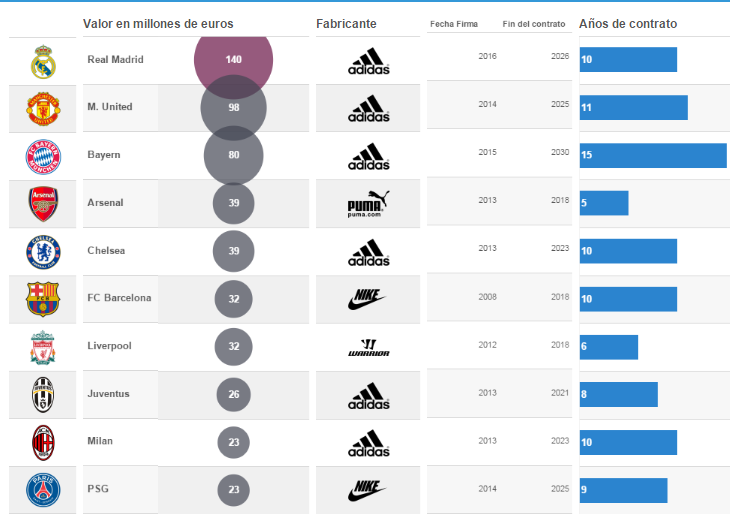Click the Warrior logo in Liverpool row

click(368, 347)
